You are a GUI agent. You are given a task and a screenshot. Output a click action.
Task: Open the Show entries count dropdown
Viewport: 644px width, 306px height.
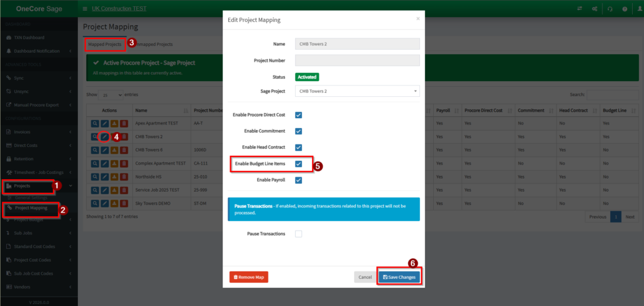point(111,95)
